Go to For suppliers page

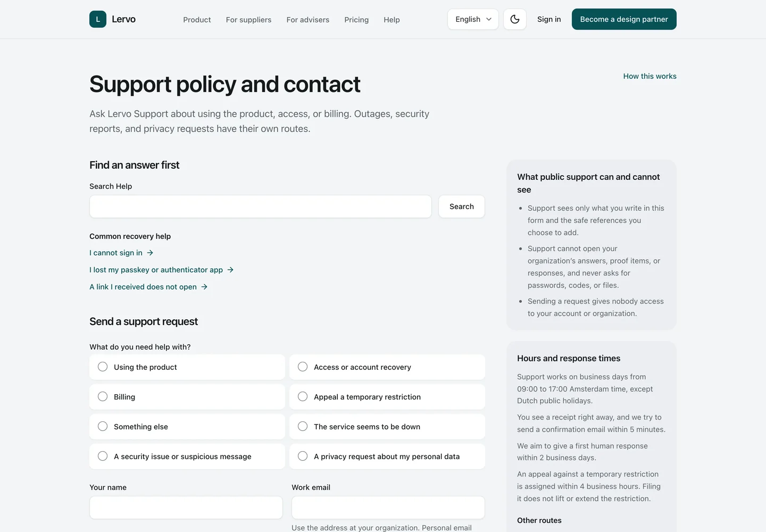[248, 20]
